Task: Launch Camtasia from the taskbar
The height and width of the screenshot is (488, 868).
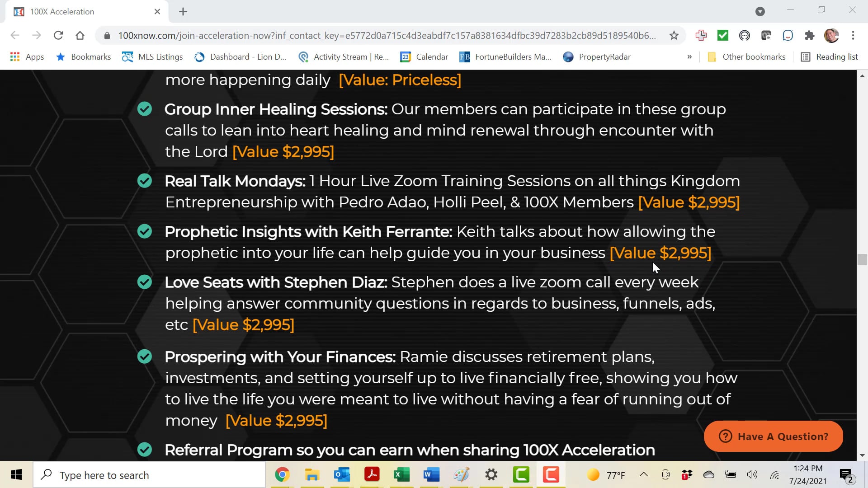Action: click(521, 474)
